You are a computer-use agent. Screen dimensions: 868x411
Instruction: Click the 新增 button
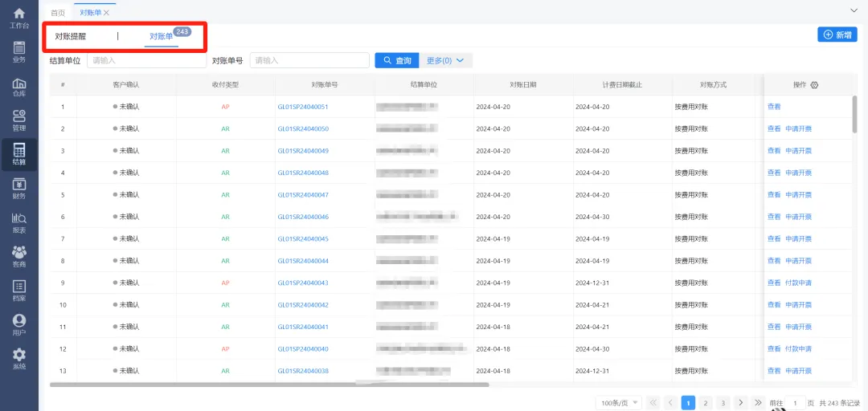[837, 35]
